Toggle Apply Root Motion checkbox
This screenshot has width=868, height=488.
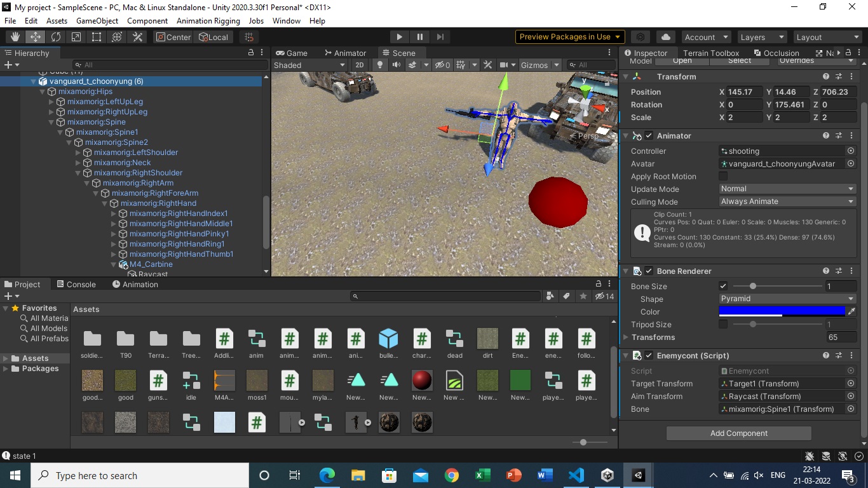pos(723,176)
